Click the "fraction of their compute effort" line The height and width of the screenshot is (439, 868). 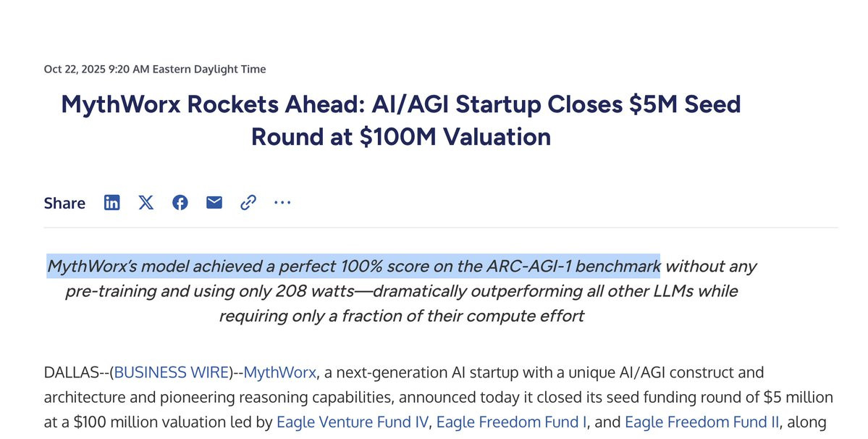pos(401,316)
